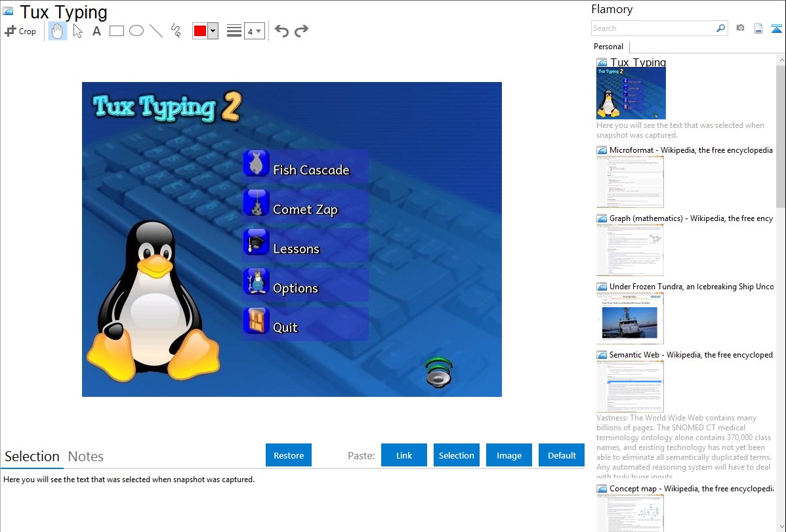
Task: Click the scroll-up arrow of snapshot list
Action: click(781, 60)
